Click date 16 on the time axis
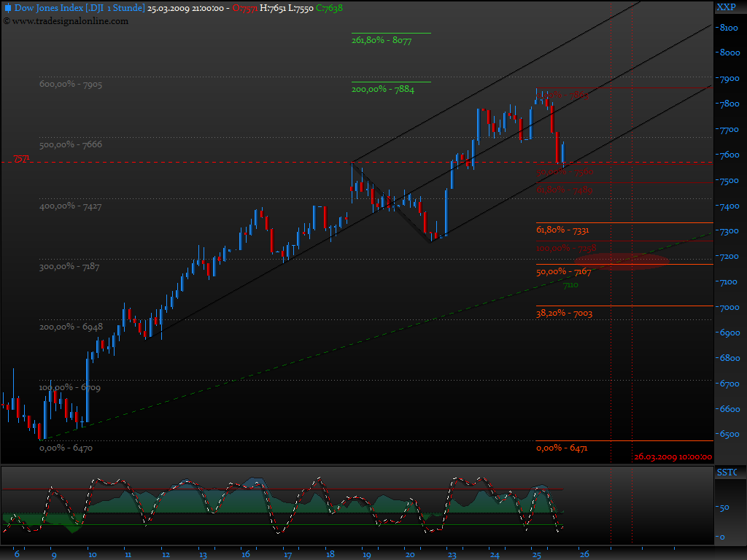The width and height of the screenshot is (747, 560). [x=245, y=554]
